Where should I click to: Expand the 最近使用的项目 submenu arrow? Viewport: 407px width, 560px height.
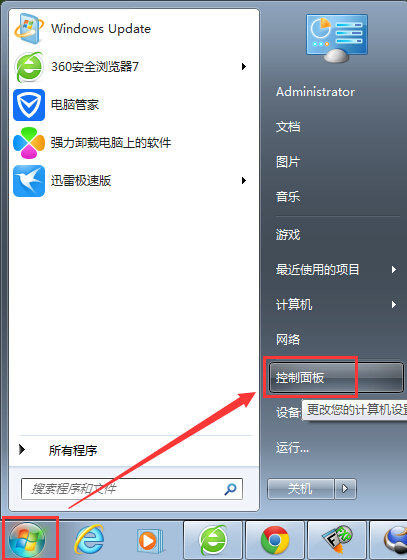pos(393,269)
